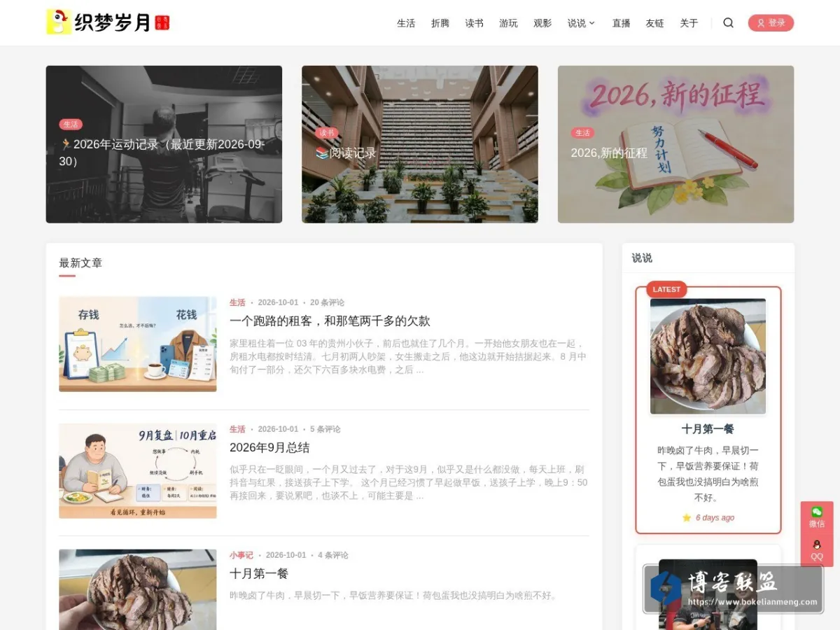
Task: Click the 生活 category above 2026年9月总结
Action: pos(237,429)
